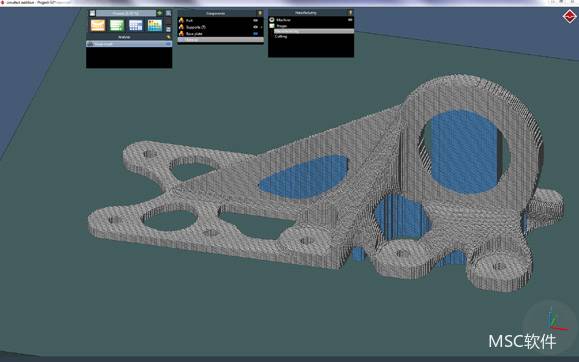
Task: Open the rainbow results chart icon
Action: (155, 25)
